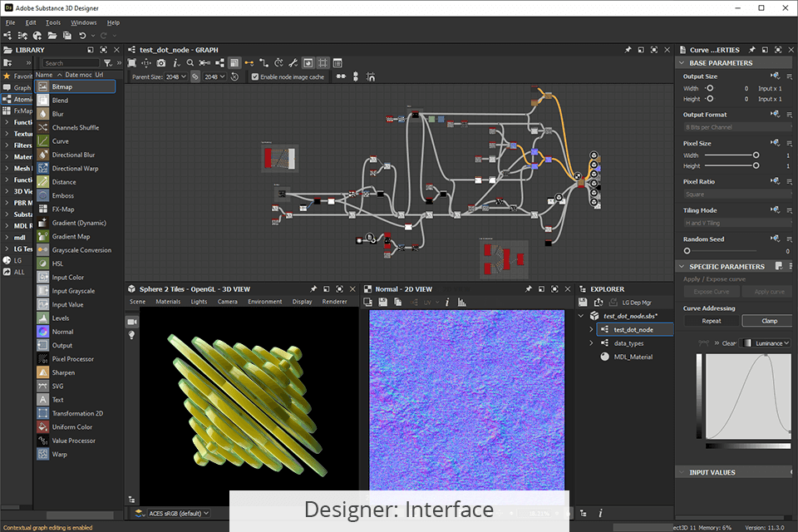Click the undo arrow icon
798x532 pixels.
[x=82, y=36]
